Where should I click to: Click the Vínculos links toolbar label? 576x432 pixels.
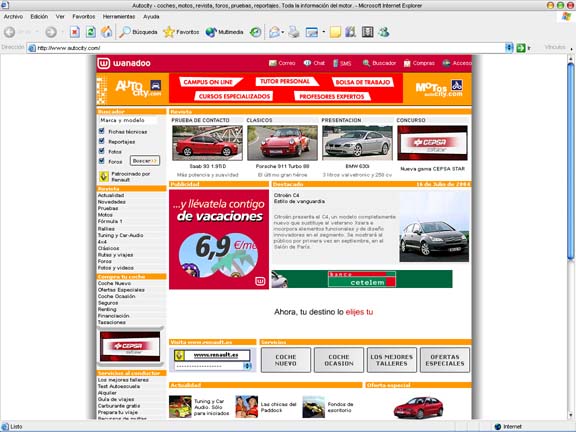[x=555, y=47]
